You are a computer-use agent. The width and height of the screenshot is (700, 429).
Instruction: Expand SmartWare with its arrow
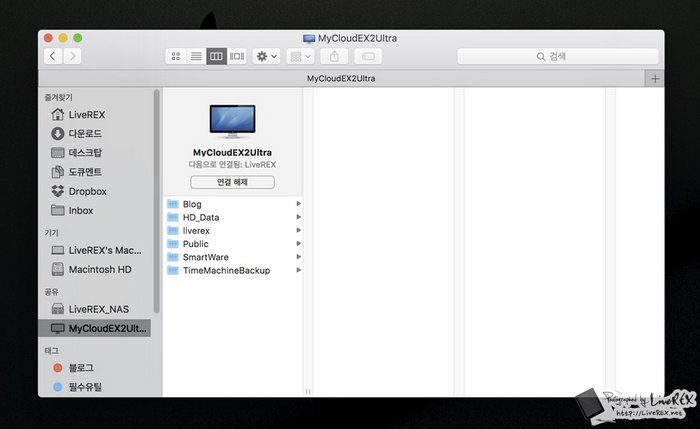point(298,257)
